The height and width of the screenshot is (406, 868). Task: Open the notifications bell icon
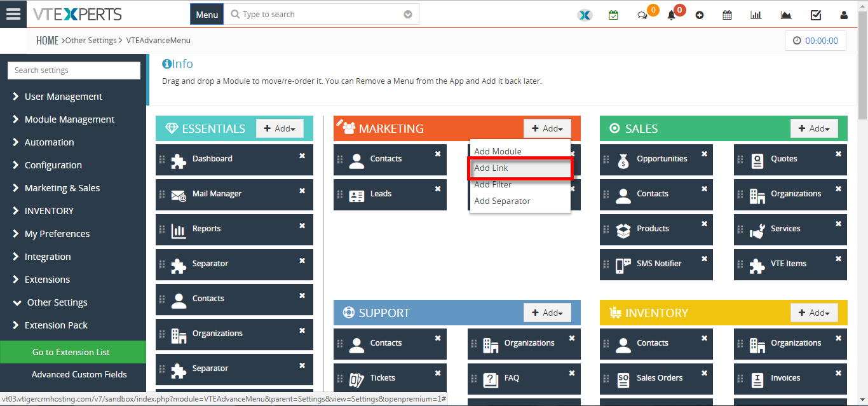coord(671,15)
